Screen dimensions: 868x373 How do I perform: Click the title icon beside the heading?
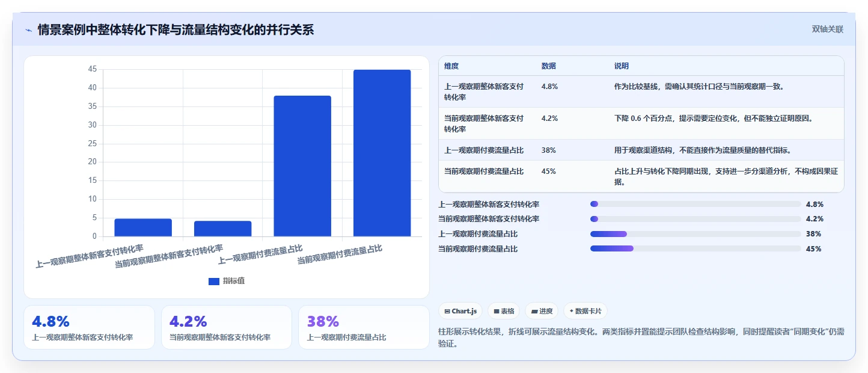(28, 29)
